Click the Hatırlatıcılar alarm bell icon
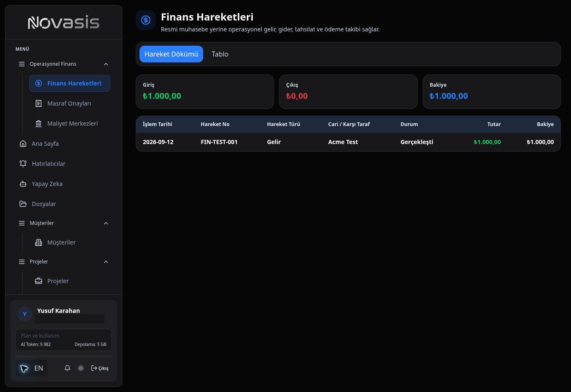Image resolution: width=571 pixels, height=392 pixels. [x=23, y=164]
